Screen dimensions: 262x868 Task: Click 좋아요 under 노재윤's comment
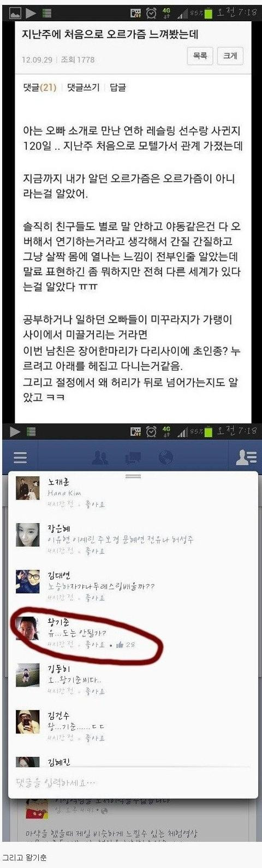tap(95, 505)
